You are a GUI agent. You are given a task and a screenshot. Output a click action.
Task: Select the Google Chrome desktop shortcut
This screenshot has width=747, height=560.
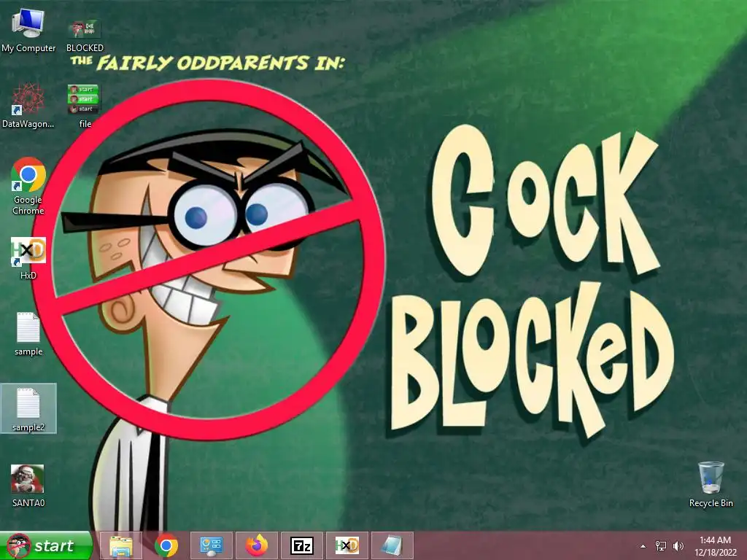coord(28,186)
